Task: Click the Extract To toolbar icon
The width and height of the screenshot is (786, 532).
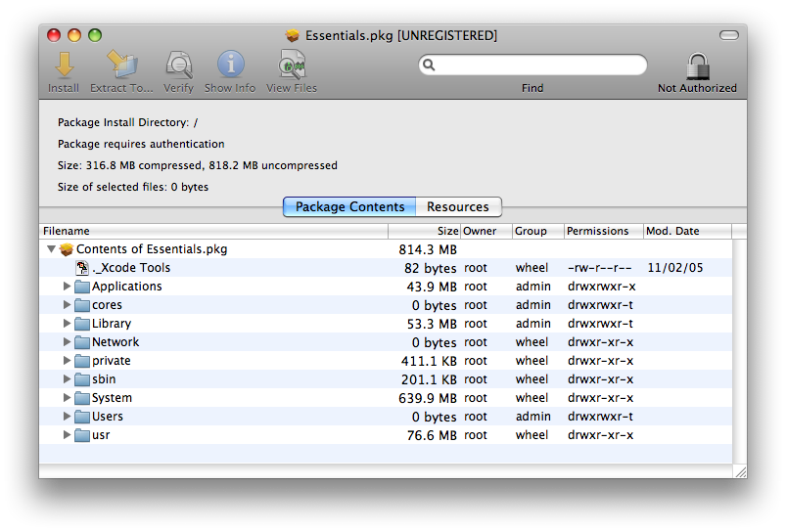Action: click(x=122, y=66)
